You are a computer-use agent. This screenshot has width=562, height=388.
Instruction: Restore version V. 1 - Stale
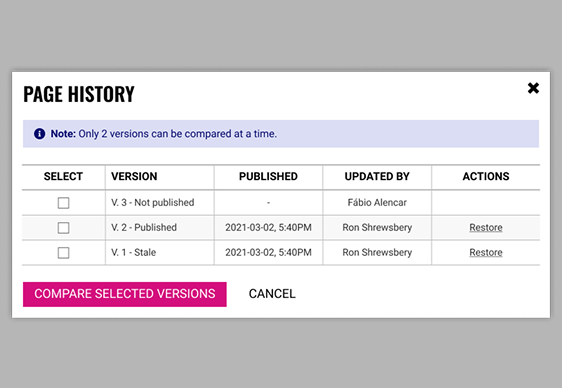coord(486,253)
